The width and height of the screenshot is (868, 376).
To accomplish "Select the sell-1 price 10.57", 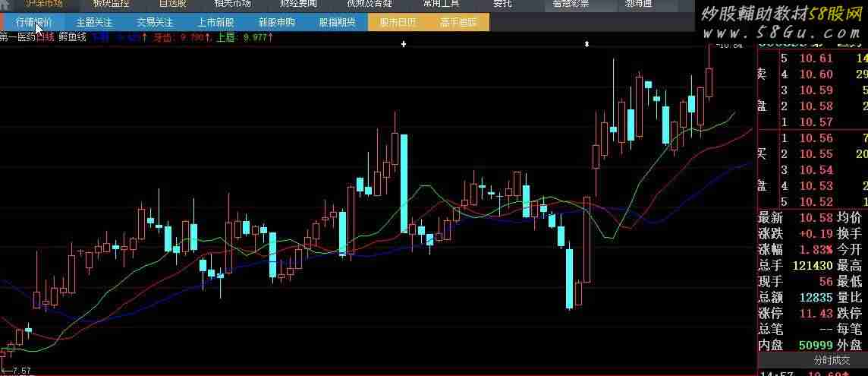I will (x=816, y=122).
